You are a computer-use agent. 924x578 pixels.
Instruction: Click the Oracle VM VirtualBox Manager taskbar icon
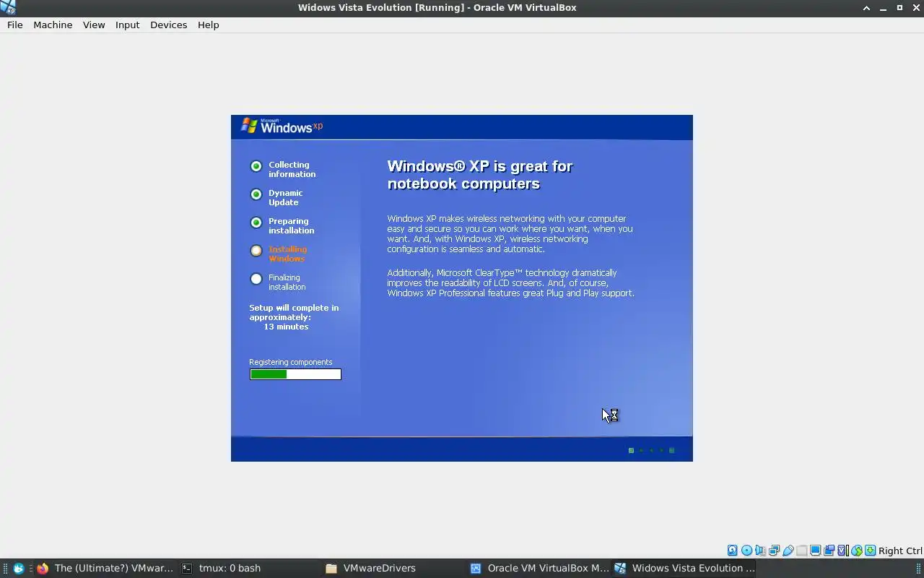point(476,568)
